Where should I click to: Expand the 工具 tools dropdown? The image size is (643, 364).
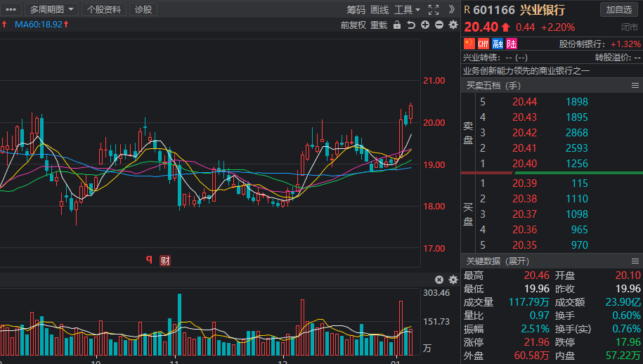click(407, 10)
